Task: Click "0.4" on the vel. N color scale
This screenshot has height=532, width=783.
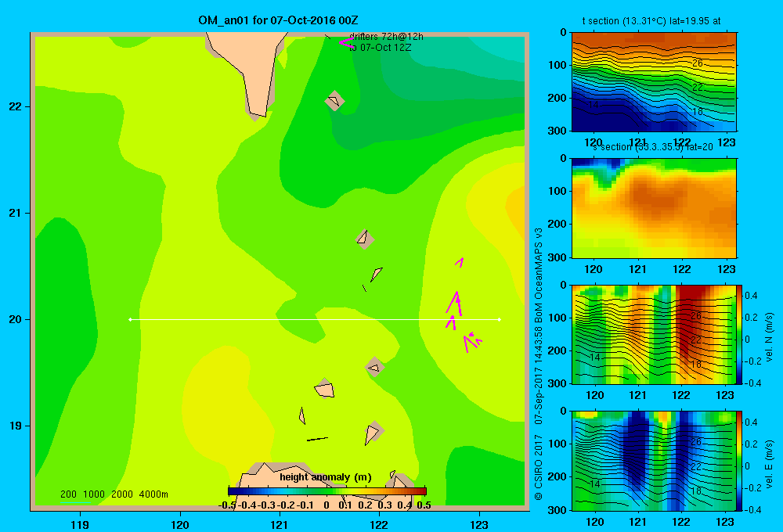Action: tap(752, 296)
